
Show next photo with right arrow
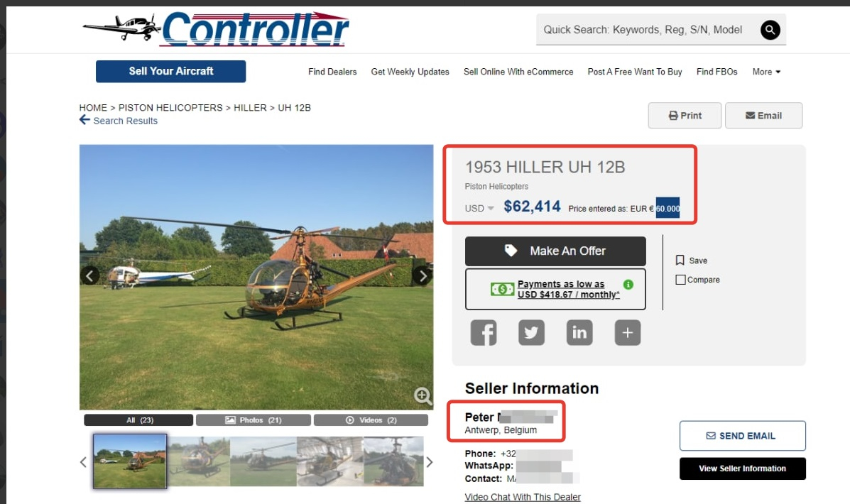tap(423, 276)
